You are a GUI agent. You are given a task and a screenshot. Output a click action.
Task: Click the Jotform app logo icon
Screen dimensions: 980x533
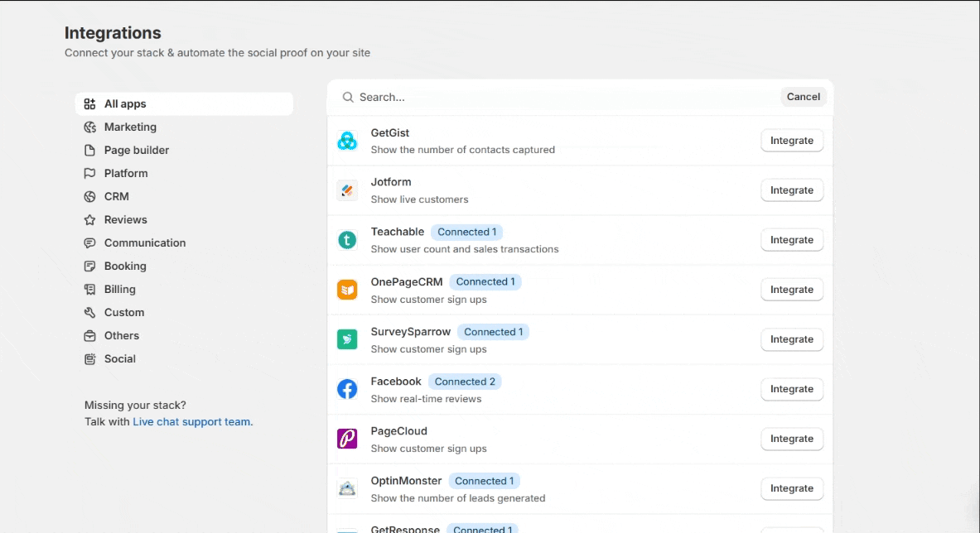347,190
